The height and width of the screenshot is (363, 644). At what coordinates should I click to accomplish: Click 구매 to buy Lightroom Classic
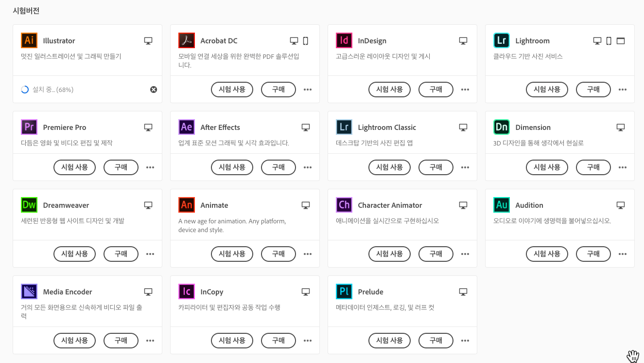tap(436, 167)
